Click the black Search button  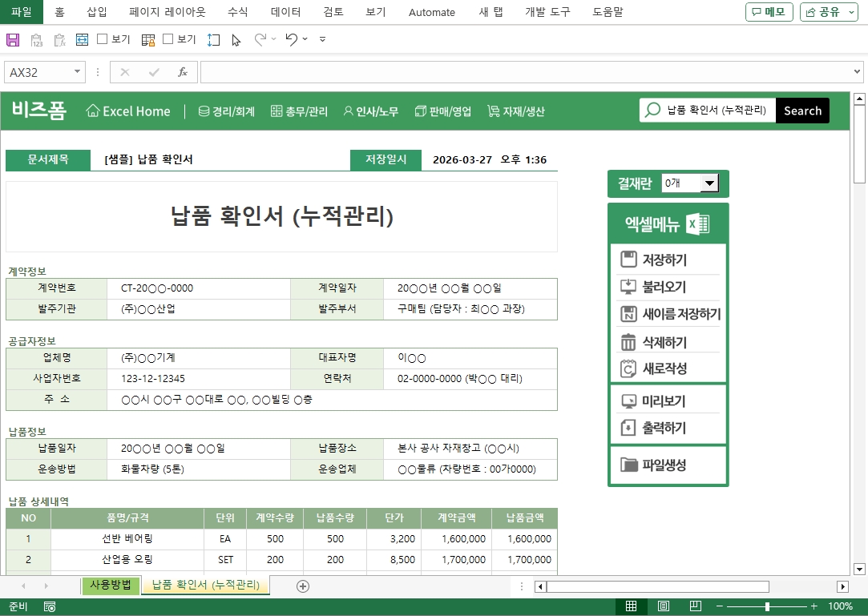coord(802,111)
